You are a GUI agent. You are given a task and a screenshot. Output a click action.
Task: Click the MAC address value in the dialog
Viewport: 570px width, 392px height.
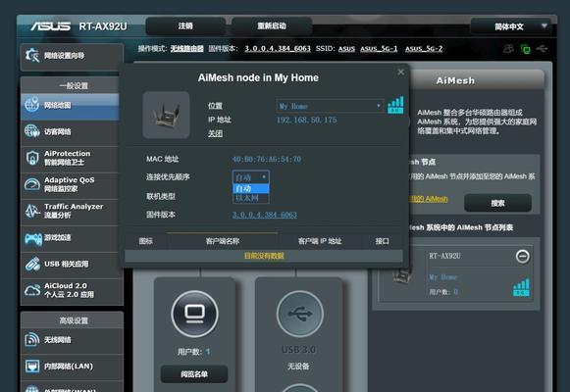(x=267, y=160)
